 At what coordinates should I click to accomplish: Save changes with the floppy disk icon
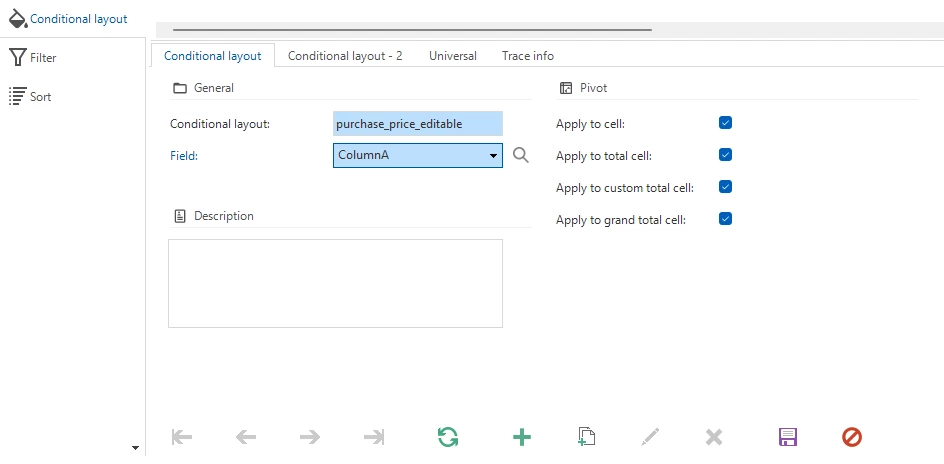click(x=788, y=437)
